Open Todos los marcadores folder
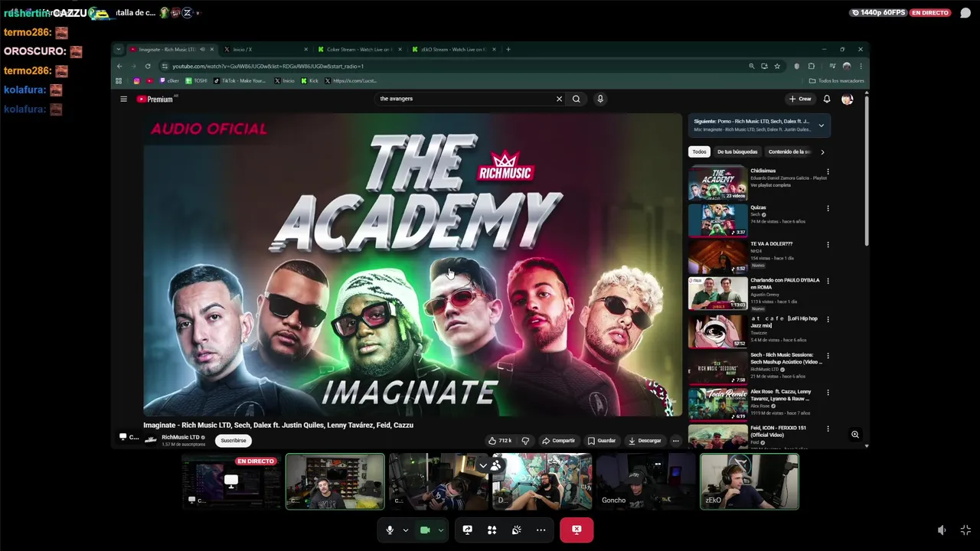 click(x=837, y=80)
